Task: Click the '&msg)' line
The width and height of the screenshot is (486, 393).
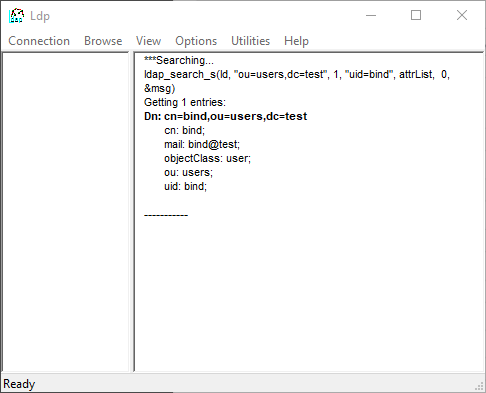Action: click(x=159, y=88)
